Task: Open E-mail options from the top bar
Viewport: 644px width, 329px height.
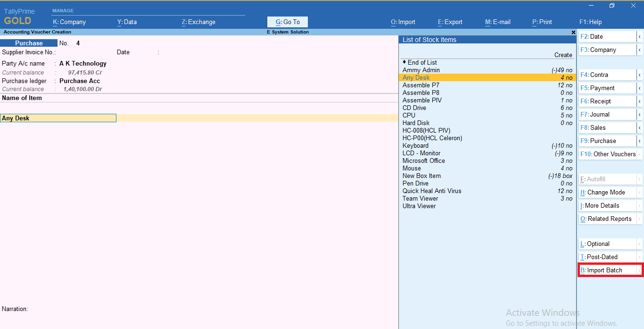Action: 497,22
